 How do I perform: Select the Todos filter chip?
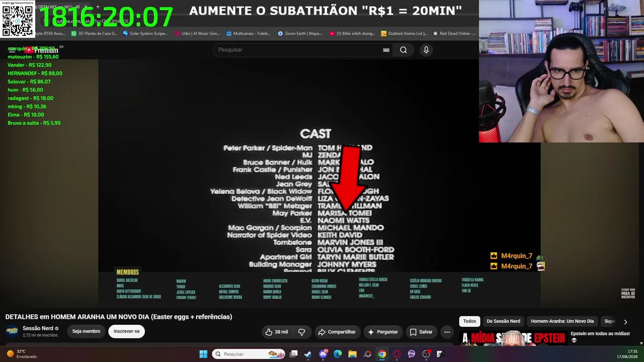click(469, 321)
